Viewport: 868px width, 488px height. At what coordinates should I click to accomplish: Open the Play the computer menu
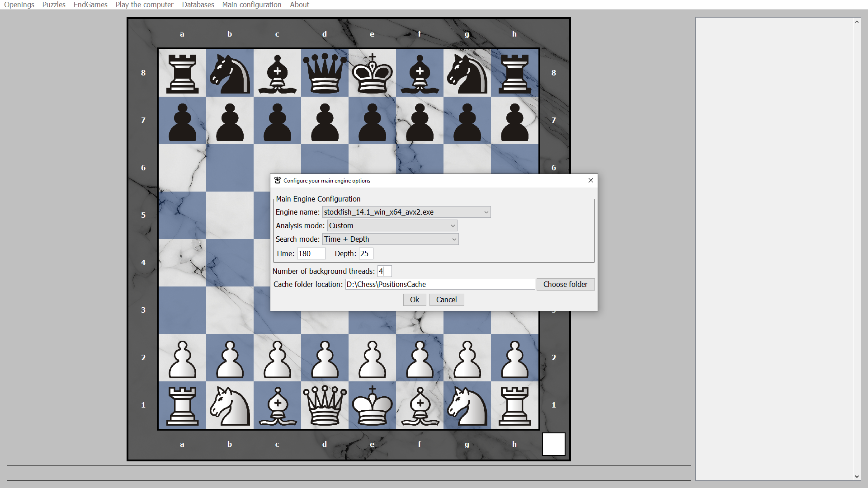tap(144, 5)
